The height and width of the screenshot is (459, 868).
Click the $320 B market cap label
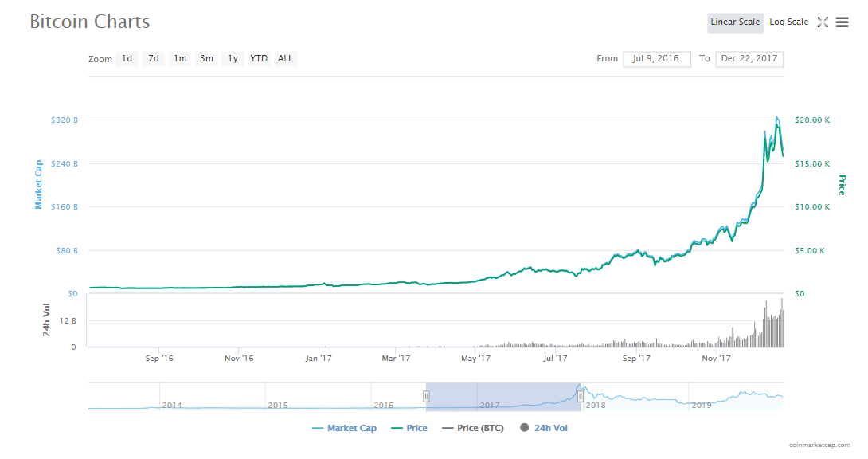click(x=65, y=120)
